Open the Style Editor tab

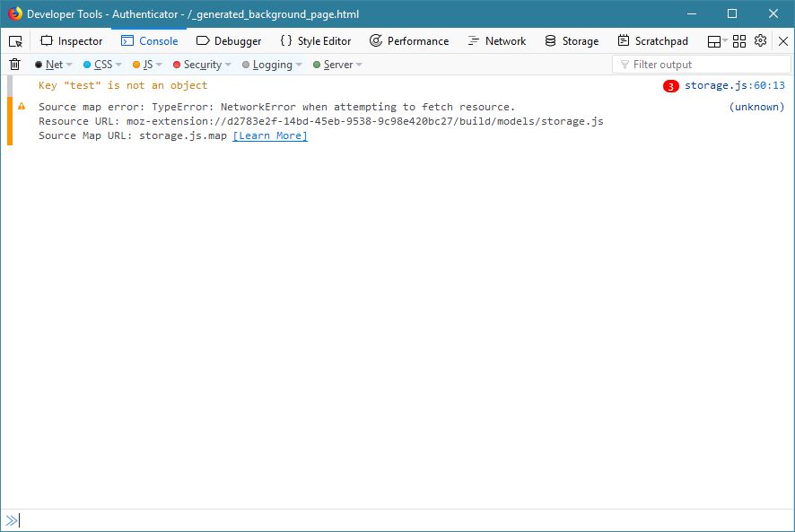(315, 41)
